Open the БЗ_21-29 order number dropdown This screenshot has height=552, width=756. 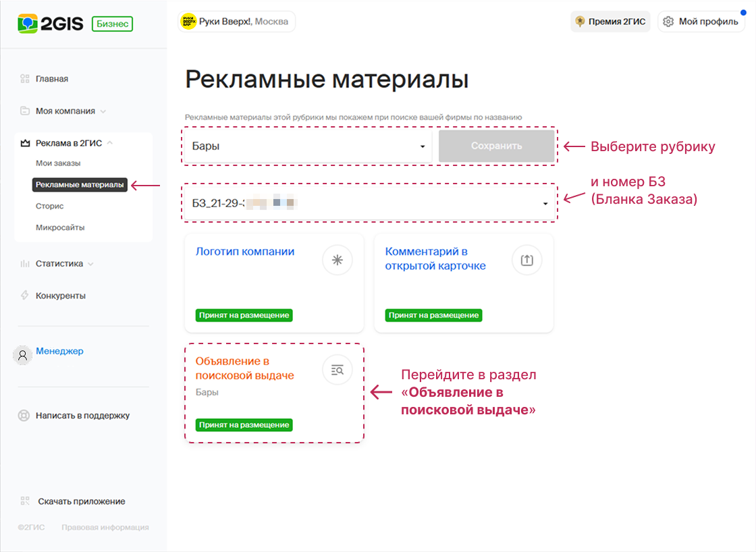(x=369, y=202)
